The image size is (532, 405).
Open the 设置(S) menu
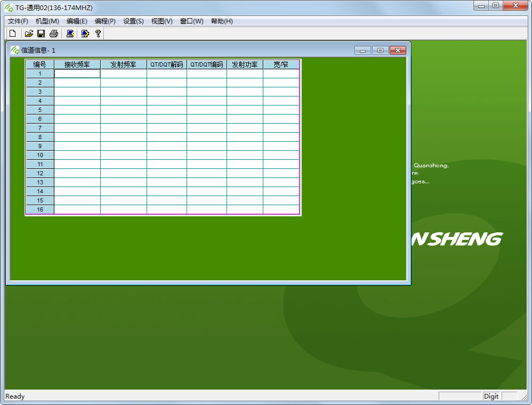click(133, 21)
